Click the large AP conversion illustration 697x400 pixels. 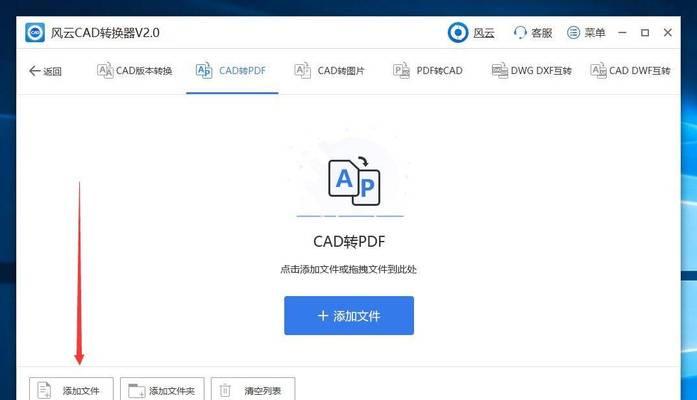354,181
